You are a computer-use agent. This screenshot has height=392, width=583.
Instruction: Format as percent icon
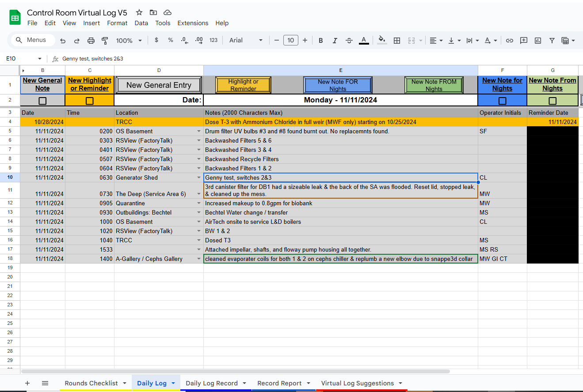tap(171, 40)
